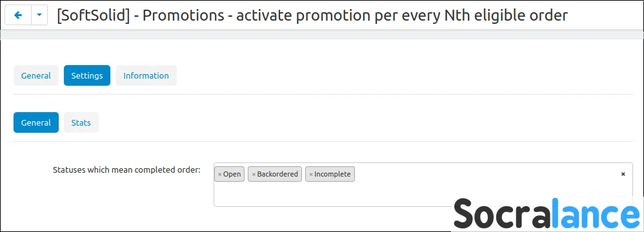
Task: Click the [SoftSolid] page title text
Action: 312,15
